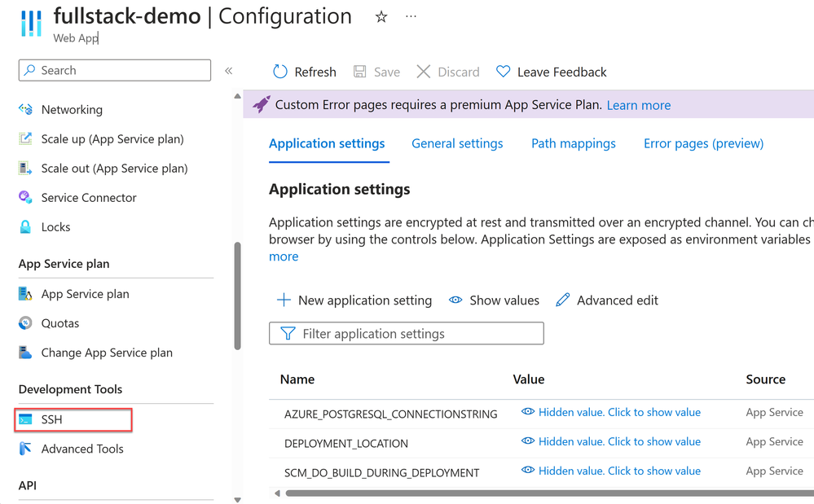Image resolution: width=814 pixels, height=504 pixels.
Task: Click Hidden value link for SCM_DO_BUILD_DURING_DEPLOYMENT
Action: pos(619,471)
